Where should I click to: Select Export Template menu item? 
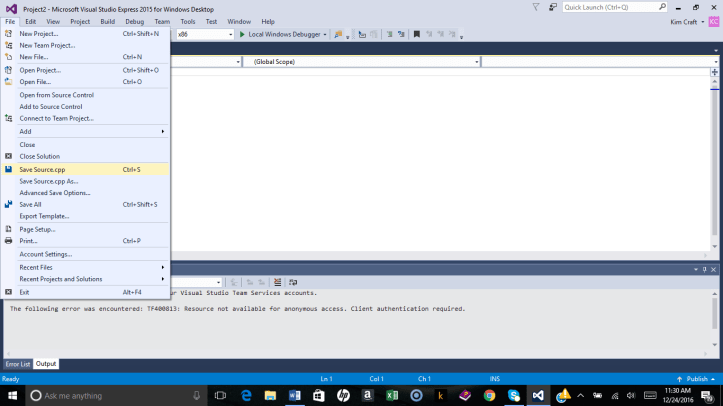click(85, 216)
